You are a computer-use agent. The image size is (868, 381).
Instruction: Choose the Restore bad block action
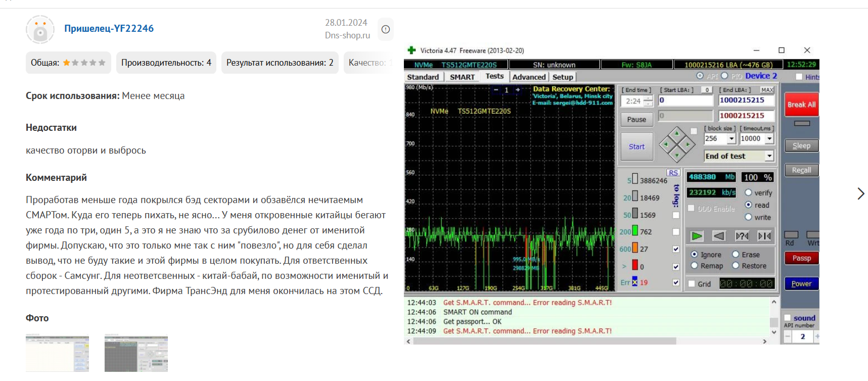(736, 266)
